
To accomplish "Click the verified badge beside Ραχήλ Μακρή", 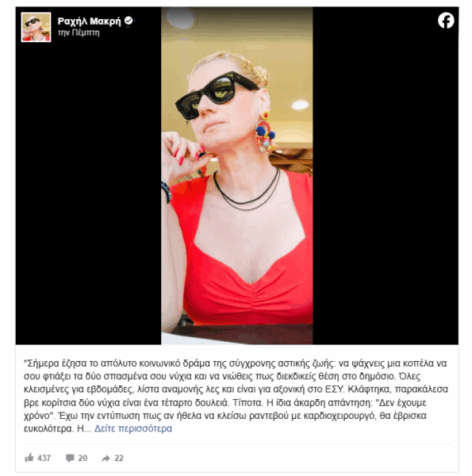I will [x=129, y=21].
